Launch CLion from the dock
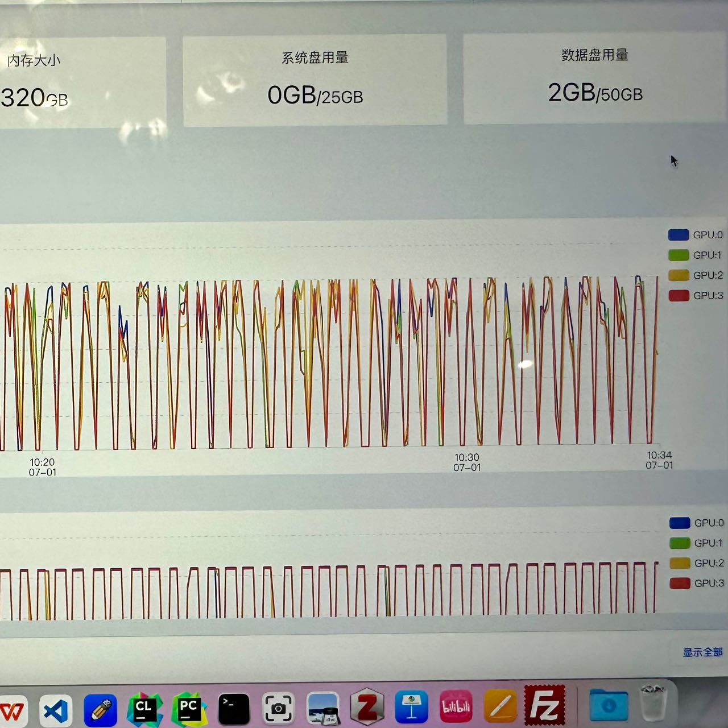Image resolution: width=728 pixels, height=728 pixels. tap(144, 710)
